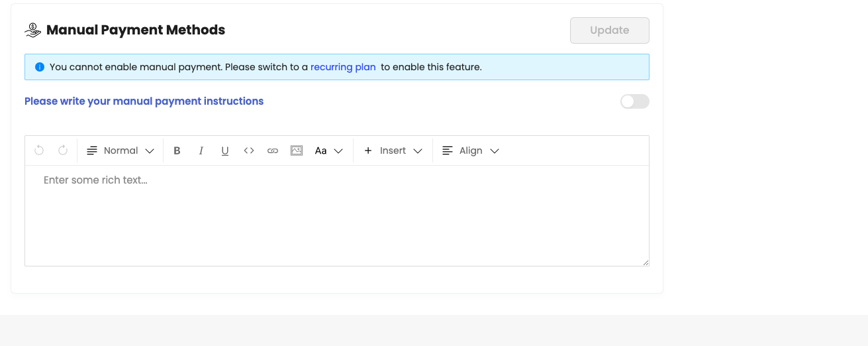
Task: Open the Normal text style dropdown
Action: (121, 150)
